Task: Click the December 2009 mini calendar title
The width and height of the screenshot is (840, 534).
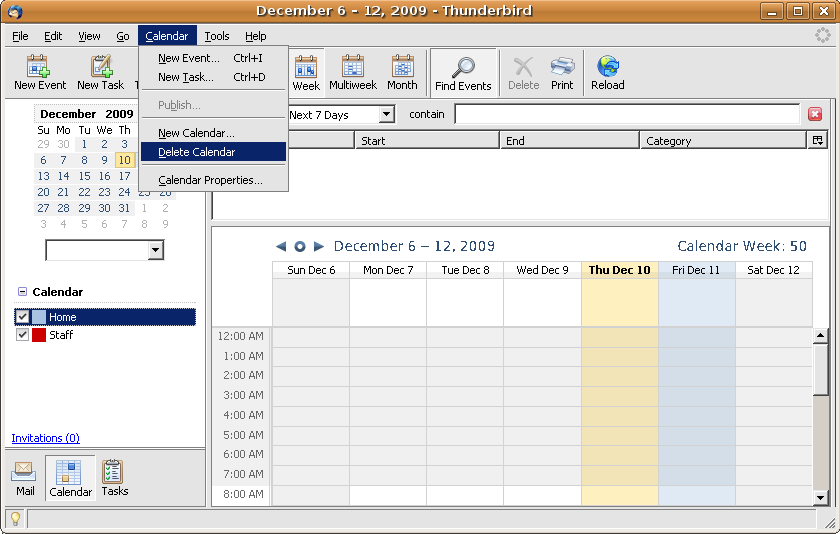Action: [x=87, y=114]
